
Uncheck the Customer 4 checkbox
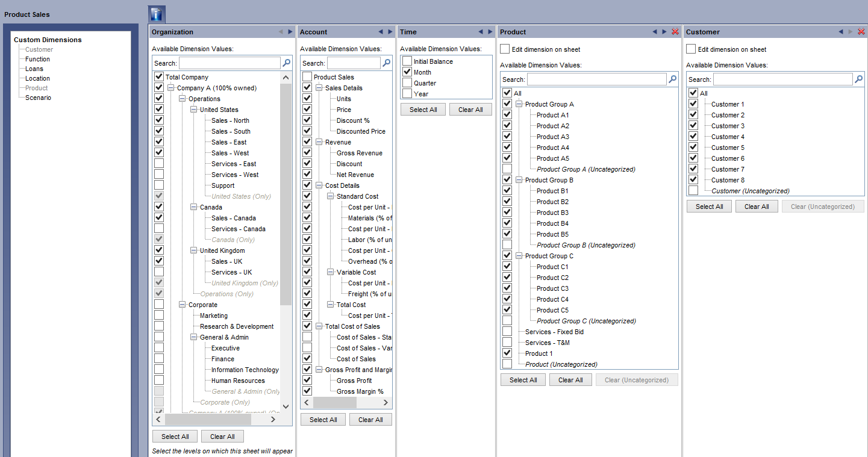click(693, 137)
